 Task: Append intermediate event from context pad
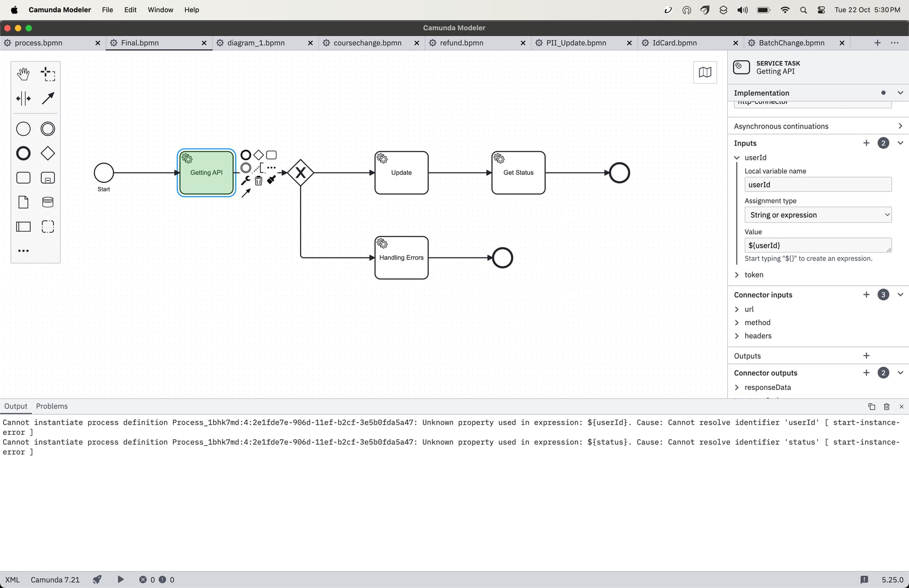click(246, 167)
